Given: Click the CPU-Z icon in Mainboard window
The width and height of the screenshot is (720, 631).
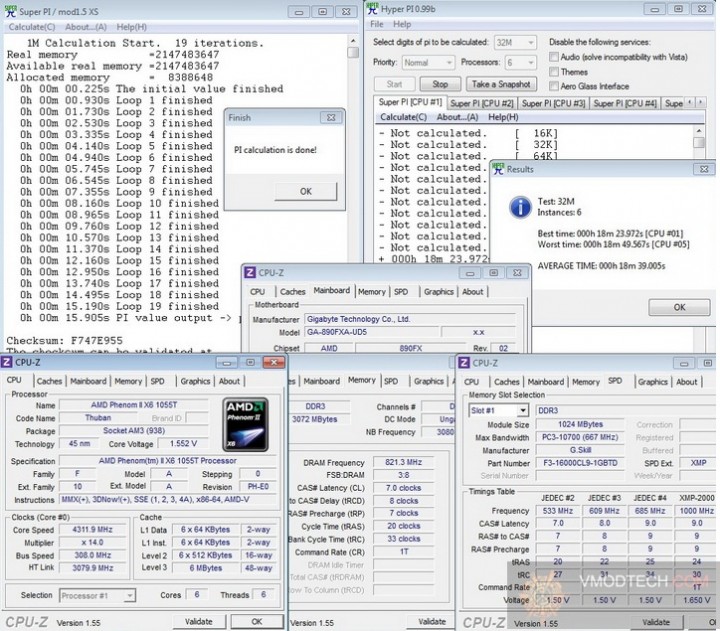Looking at the screenshot, I should point(249,272).
